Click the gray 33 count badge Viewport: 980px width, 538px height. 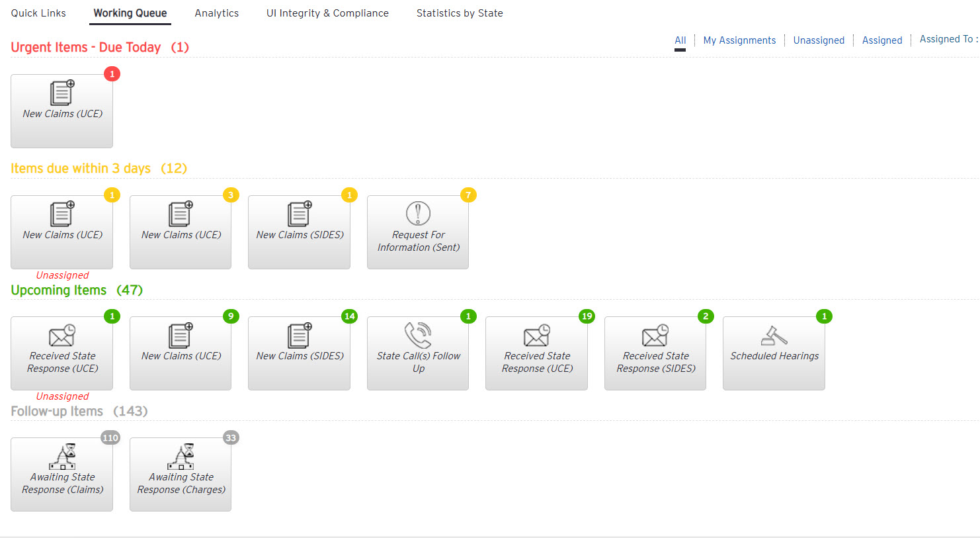pyautogui.click(x=231, y=437)
